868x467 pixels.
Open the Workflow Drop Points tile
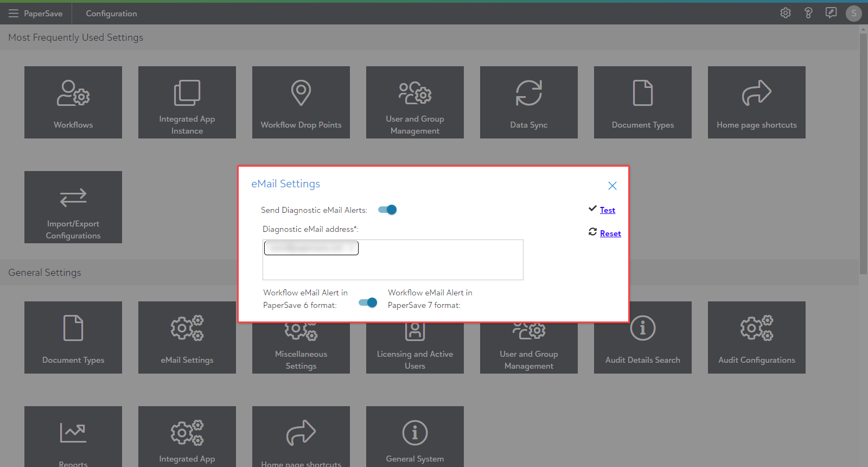[x=301, y=102]
